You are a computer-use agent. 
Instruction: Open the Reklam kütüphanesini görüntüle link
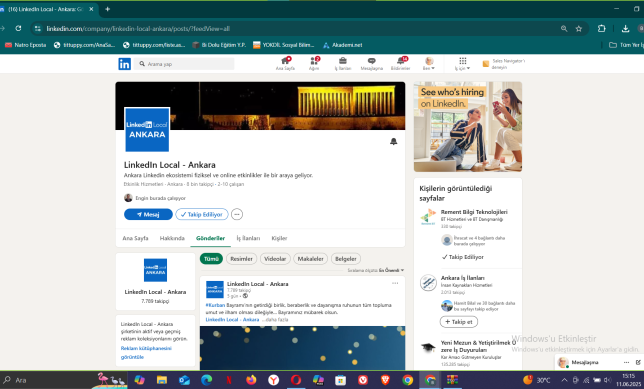tap(146, 353)
